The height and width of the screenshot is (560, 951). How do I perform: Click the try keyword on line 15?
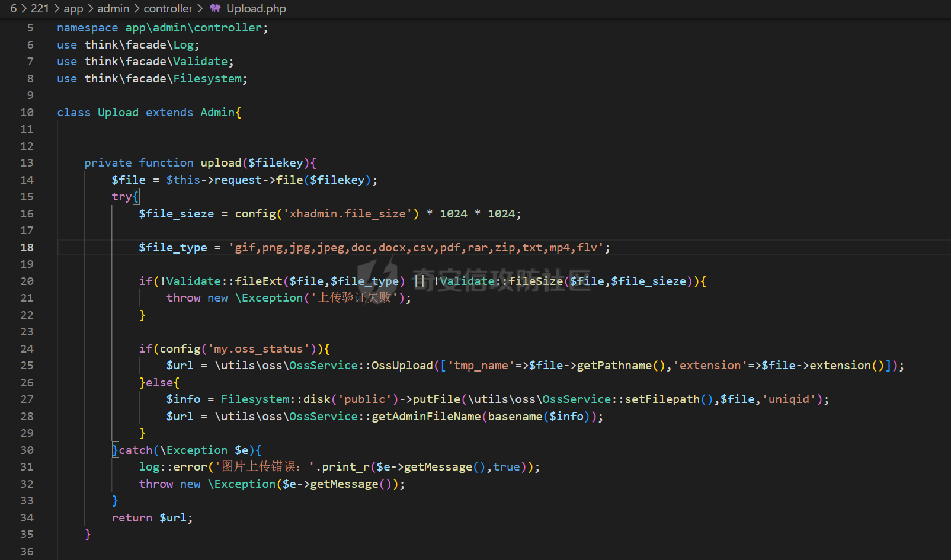121,197
